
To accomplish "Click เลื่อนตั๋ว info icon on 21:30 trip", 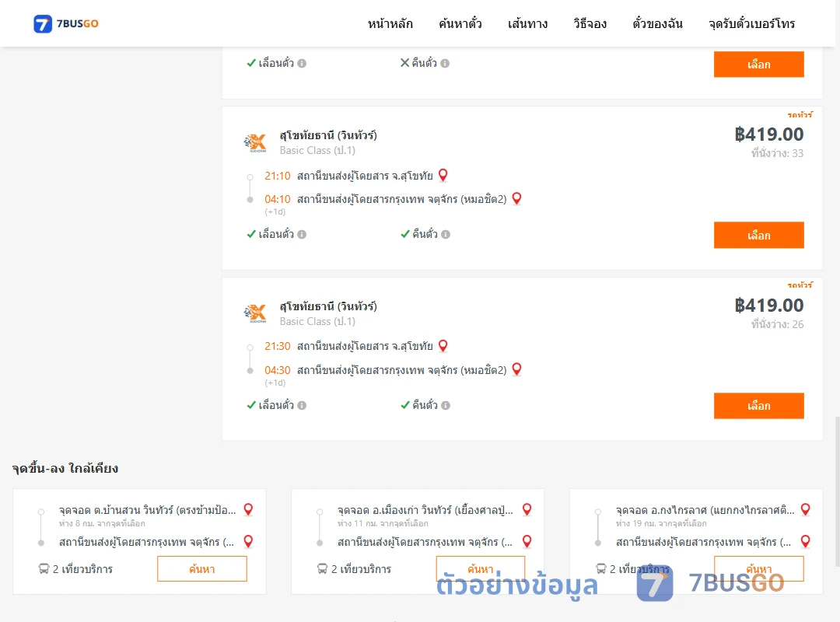I will click(302, 406).
